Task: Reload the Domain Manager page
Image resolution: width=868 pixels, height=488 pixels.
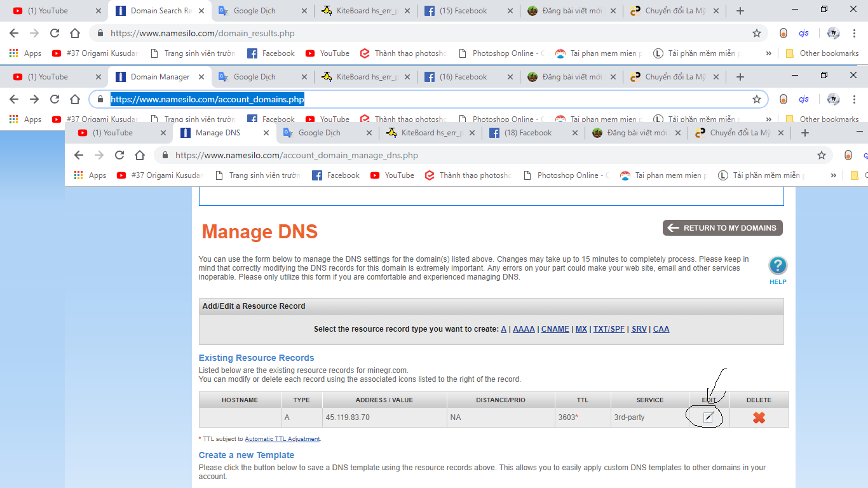Action: (55, 99)
